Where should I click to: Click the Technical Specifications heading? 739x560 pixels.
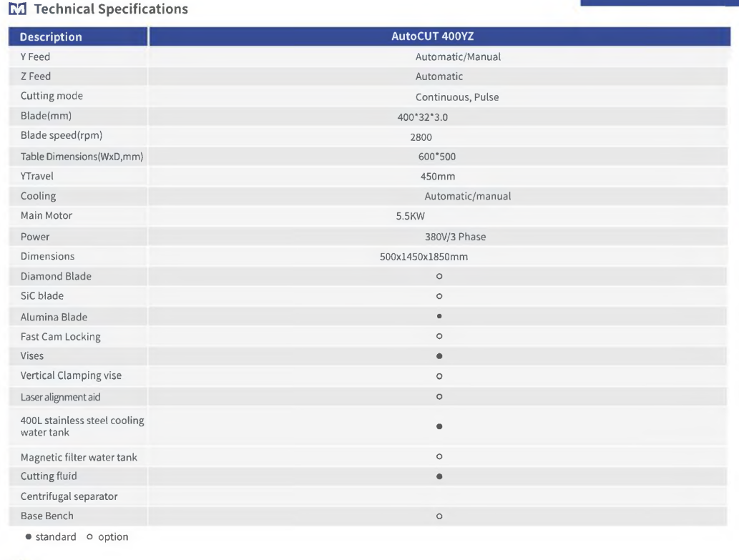[111, 9]
